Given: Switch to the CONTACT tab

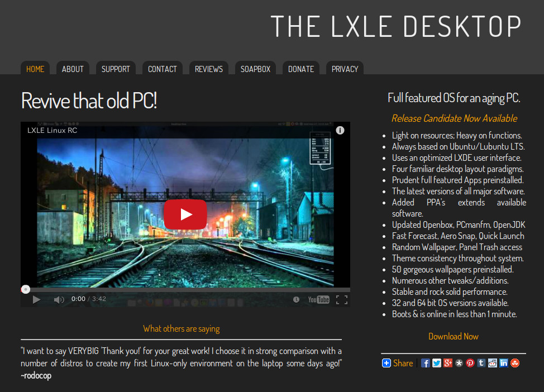Looking at the screenshot, I should tap(163, 69).
